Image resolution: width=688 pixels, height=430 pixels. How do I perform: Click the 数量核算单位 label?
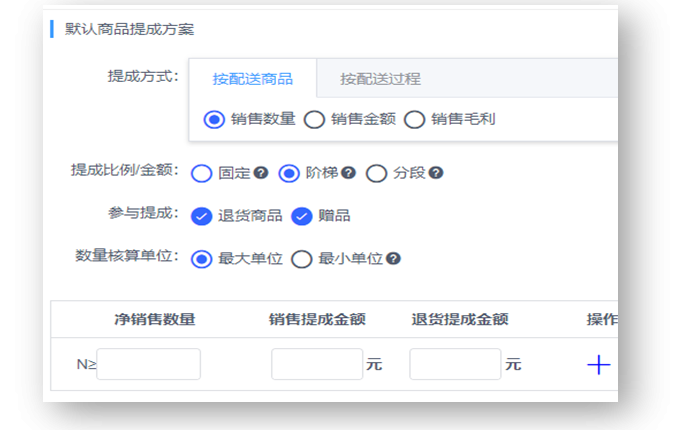pyautogui.click(x=127, y=255)
